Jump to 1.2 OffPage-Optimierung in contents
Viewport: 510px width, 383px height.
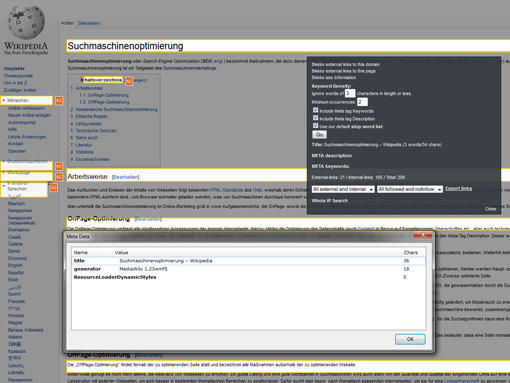(104, 102)
